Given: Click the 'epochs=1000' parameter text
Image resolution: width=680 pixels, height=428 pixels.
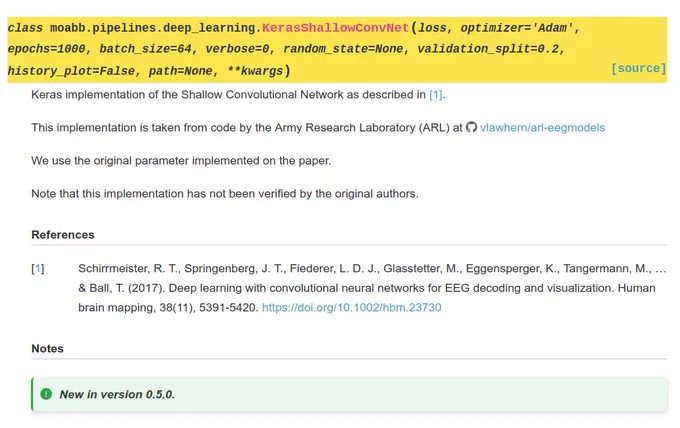Looking at the screenshot, I should [46, 49].
